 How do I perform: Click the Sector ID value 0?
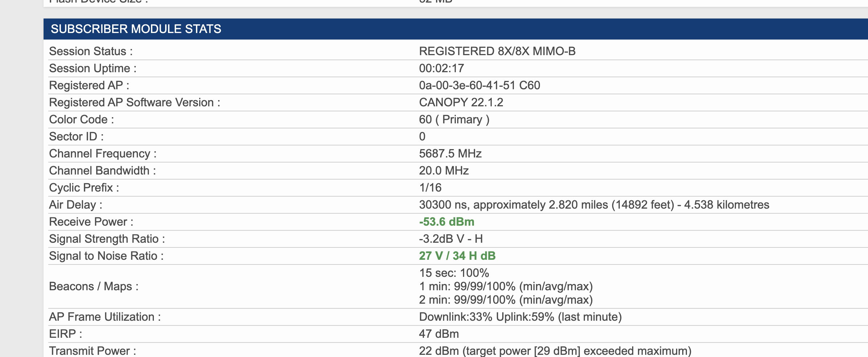422,136
